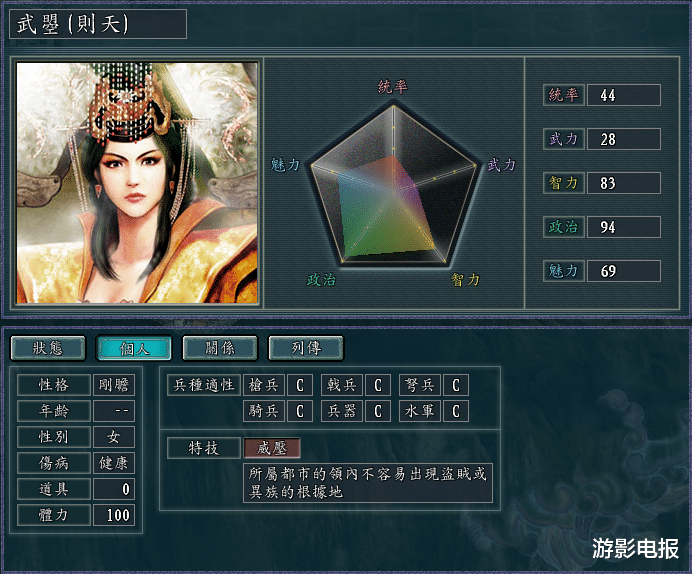Click the character portrait image
Image resolution: width=692 pixels, height=574 pixels.
pos(137,183)
